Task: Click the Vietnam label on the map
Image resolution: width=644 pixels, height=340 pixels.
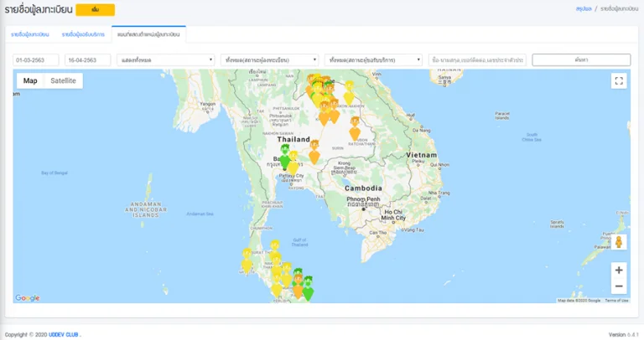Action: [422, 155]
